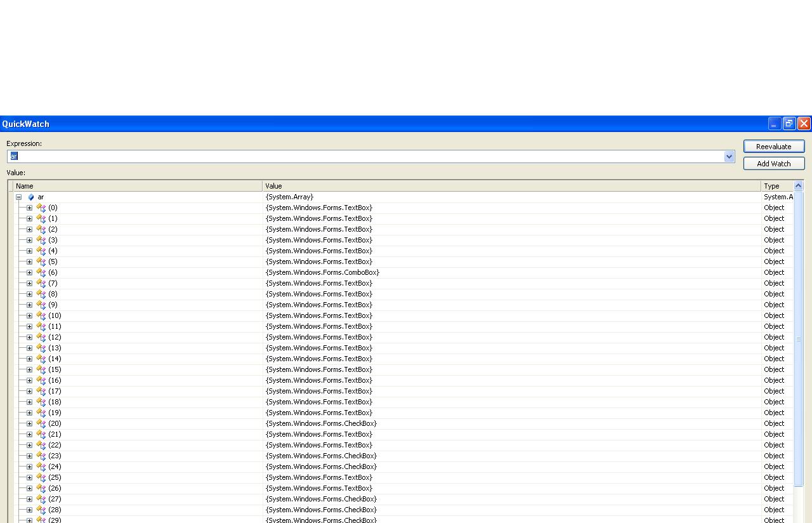Select the TextBox value in row (11)
Viewport: 812px width, 523px height.
point(319,327)
